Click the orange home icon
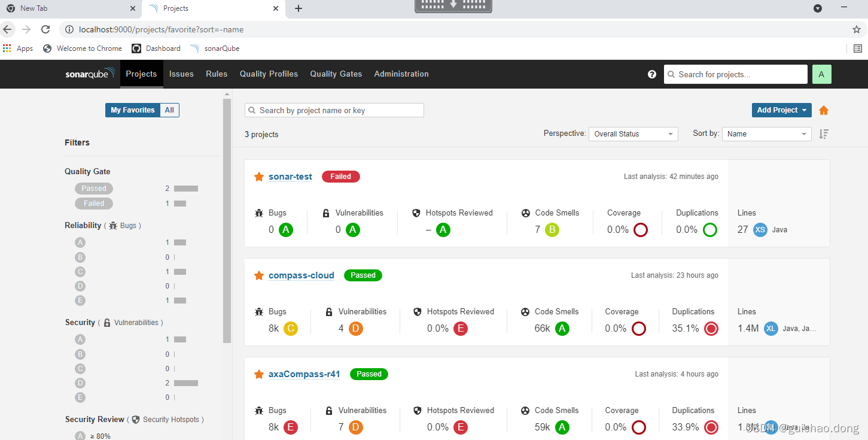 coord(824,110)
